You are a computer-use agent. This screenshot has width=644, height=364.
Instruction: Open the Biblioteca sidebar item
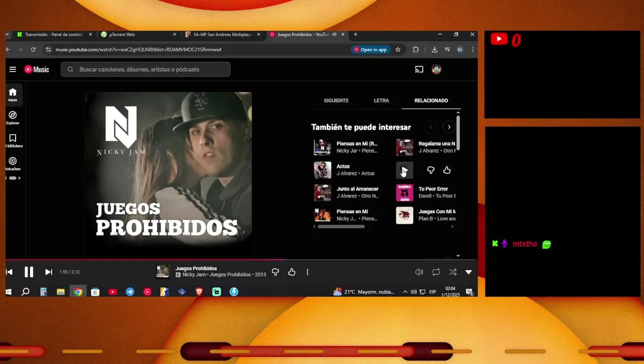click(x=13, y=141)
